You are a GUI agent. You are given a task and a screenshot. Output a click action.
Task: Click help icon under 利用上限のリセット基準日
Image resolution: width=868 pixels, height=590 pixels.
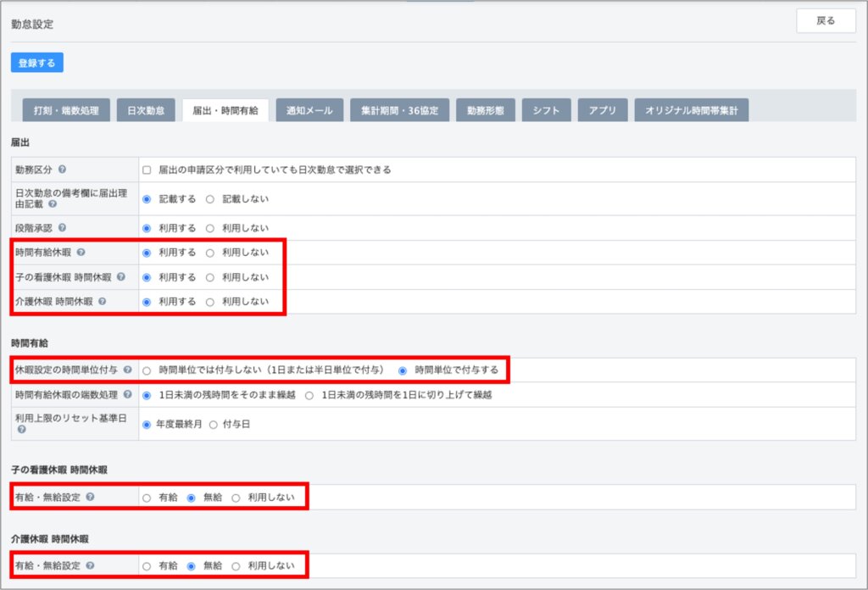click(21, 430)
